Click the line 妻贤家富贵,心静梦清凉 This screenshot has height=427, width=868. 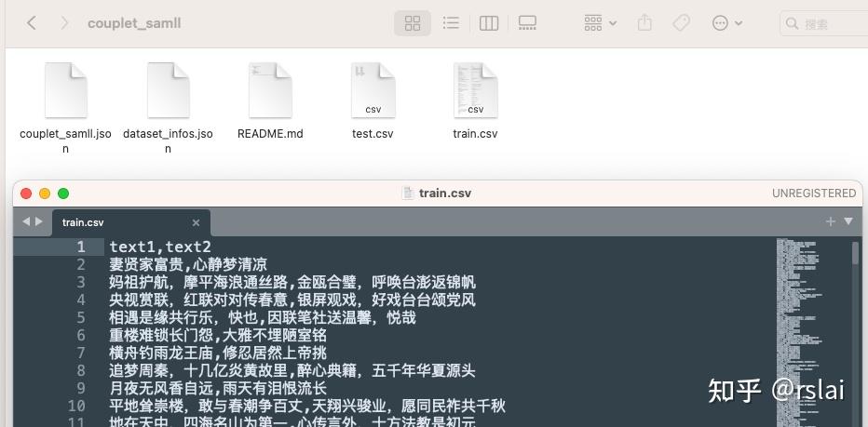coord(188,264)
